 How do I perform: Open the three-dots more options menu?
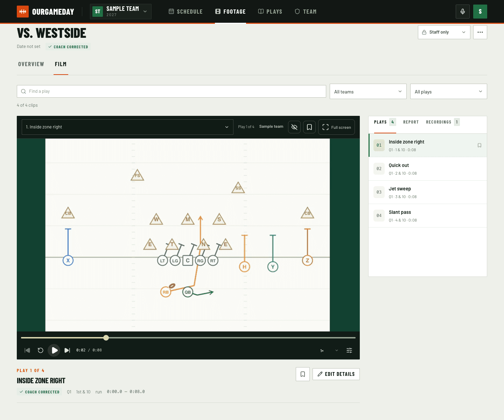tap(480, 32)
